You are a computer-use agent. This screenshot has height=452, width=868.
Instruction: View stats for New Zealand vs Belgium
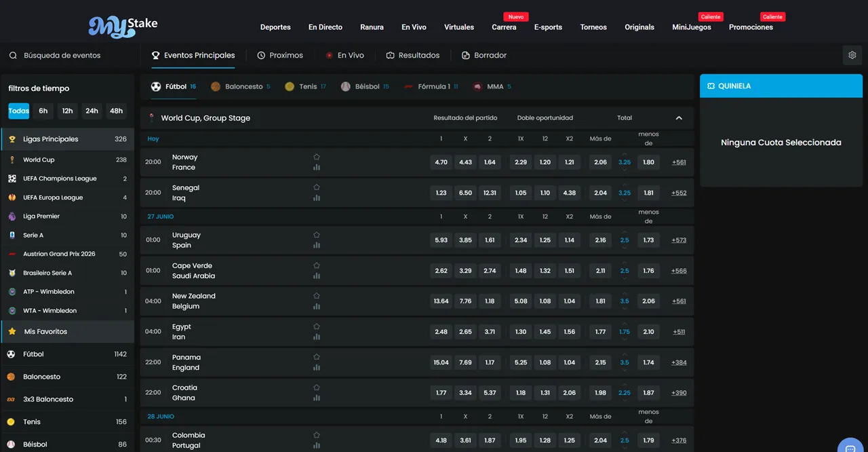[317, 307]
